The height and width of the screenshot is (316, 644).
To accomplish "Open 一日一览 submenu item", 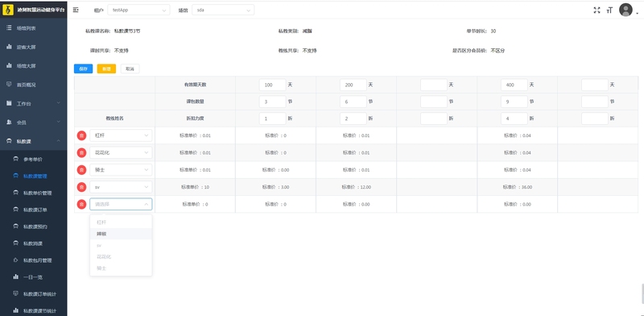I will tap(33, 277).
